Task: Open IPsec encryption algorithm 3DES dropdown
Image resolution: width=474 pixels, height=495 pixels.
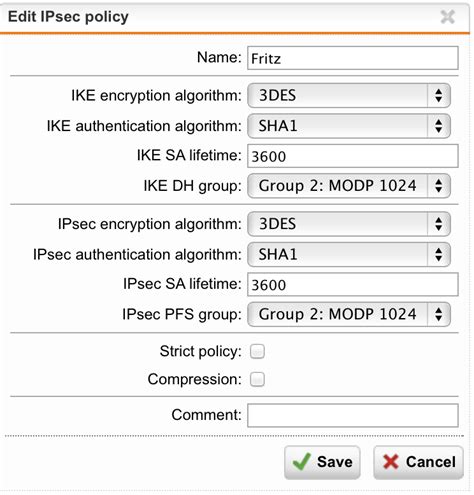Action: (349, 224)
